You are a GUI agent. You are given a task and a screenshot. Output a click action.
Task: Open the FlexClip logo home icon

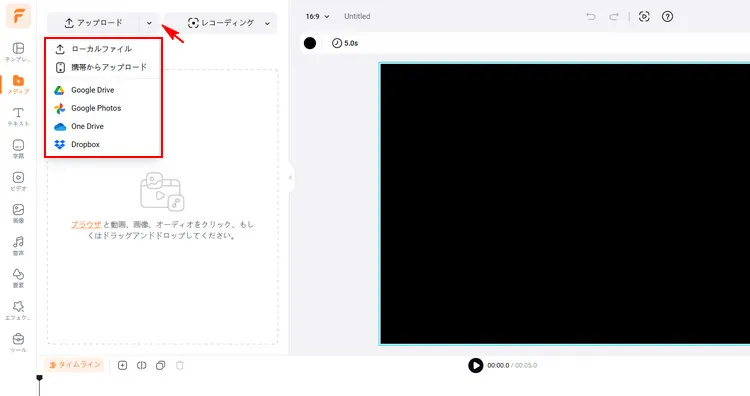click(x=19, y=16)
